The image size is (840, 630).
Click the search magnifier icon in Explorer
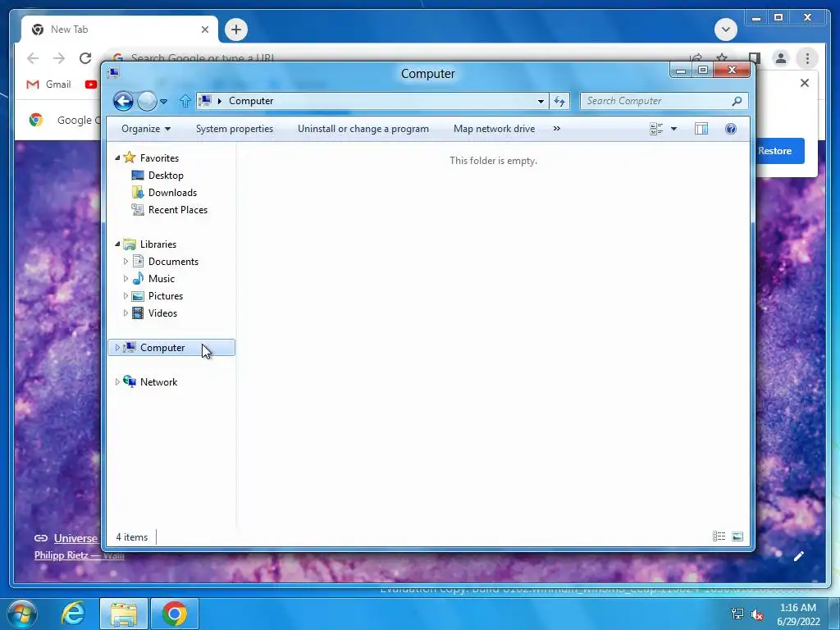click(x=737, y=101)
